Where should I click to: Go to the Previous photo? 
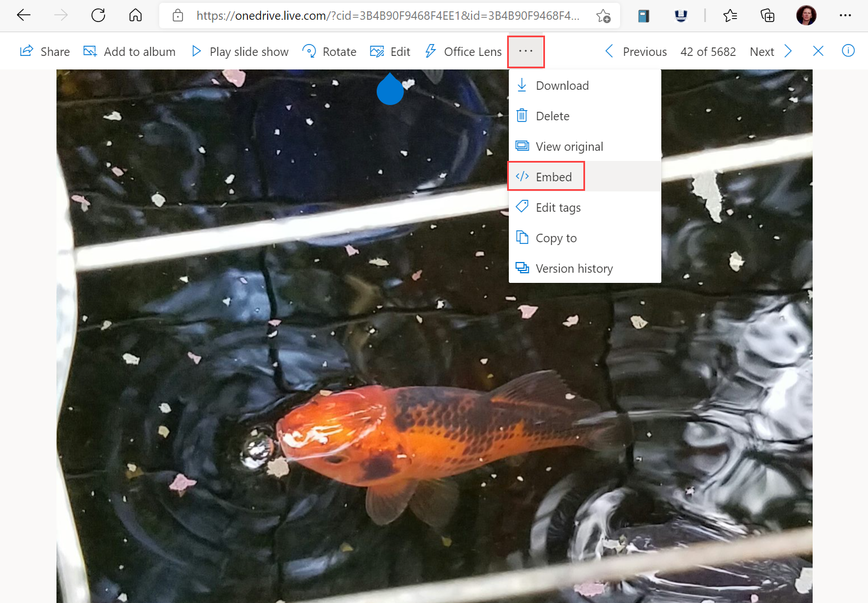pyautogui.click(x=636, y=51)
